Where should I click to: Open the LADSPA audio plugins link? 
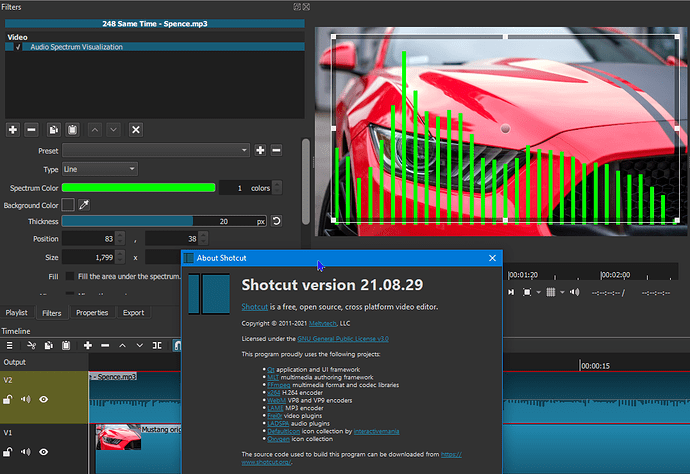click(x=278, y=423)
